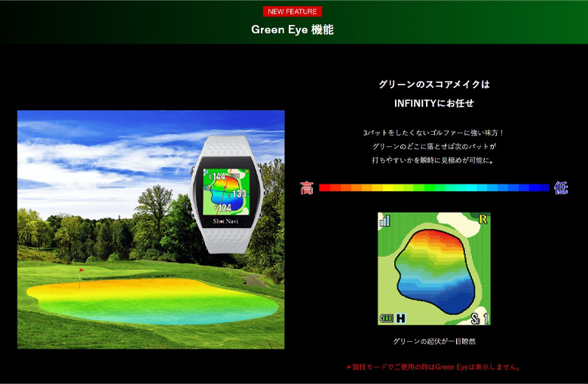Click the line グリーンのどこに落とせば次のパットが

434,147
